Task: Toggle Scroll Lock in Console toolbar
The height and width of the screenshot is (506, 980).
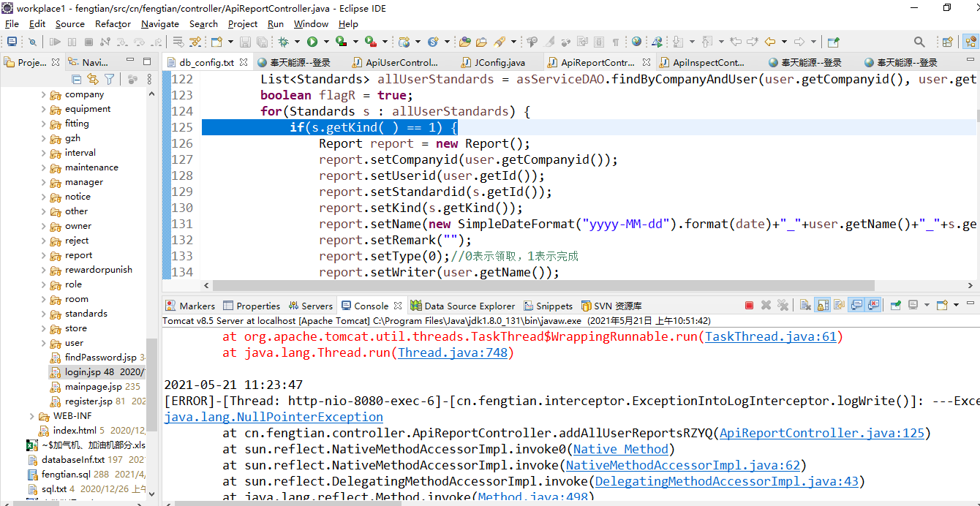Action: click(x=822, y=306)
